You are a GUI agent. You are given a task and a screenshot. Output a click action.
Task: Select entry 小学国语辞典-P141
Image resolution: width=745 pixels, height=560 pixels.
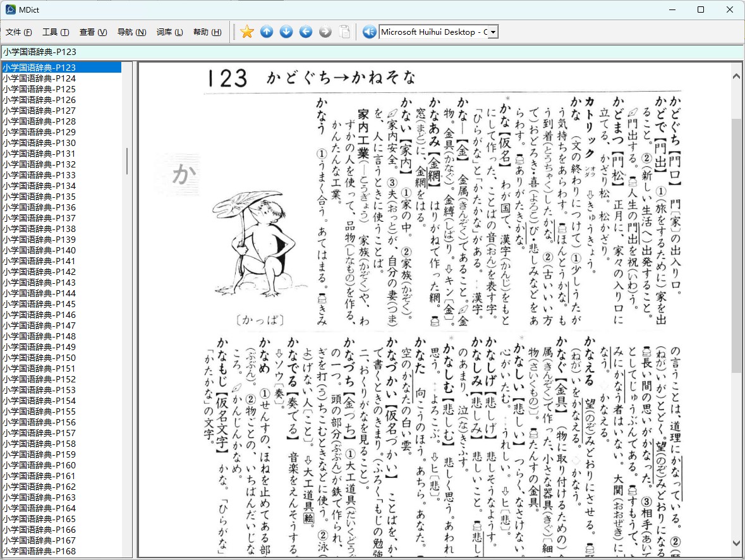(x=61, y=261)
